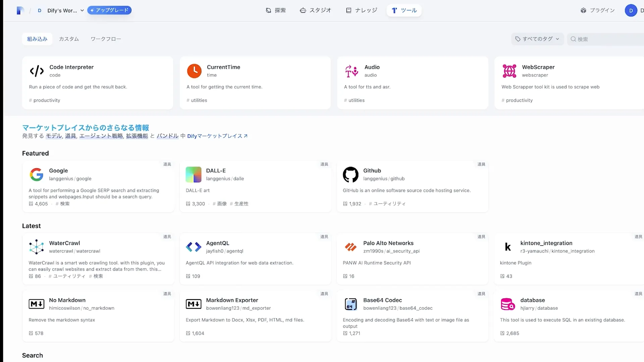The image size is (644, 362).
Task: Open the AgentQL angle-brackets icon
Action: 194,247
